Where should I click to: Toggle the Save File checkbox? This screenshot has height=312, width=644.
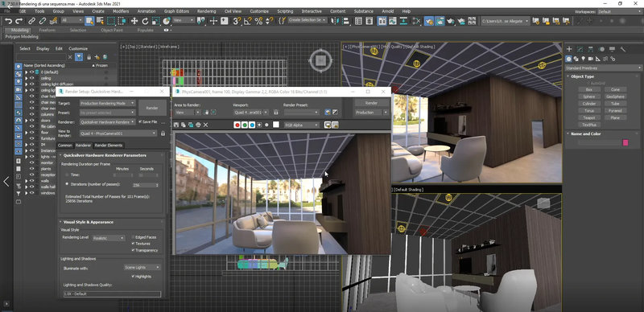[140, 122]
